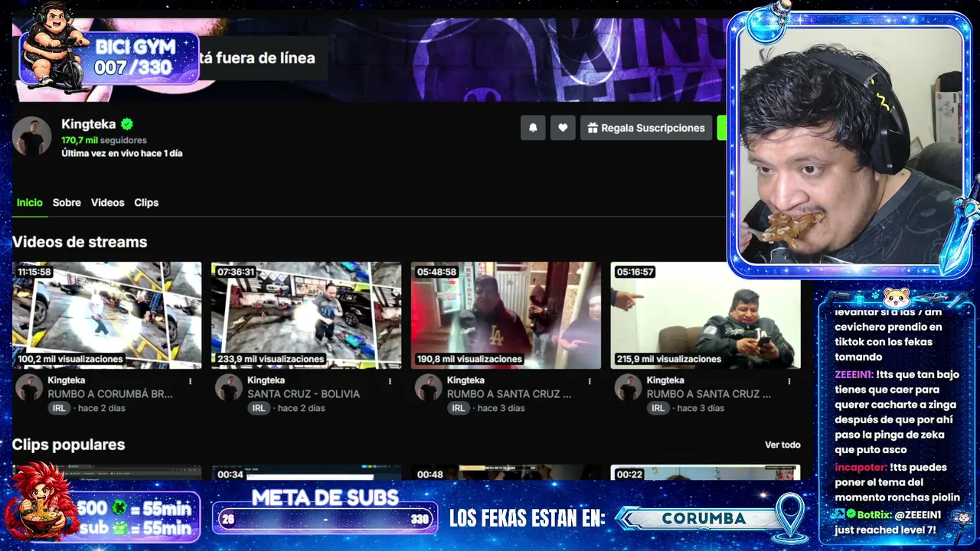Image resolution: width=980 pixels, height=551 pixels.
Task: Click the IRL tag under RUMBO A CORUMBÁ BR...
Action: coord(59,409)
